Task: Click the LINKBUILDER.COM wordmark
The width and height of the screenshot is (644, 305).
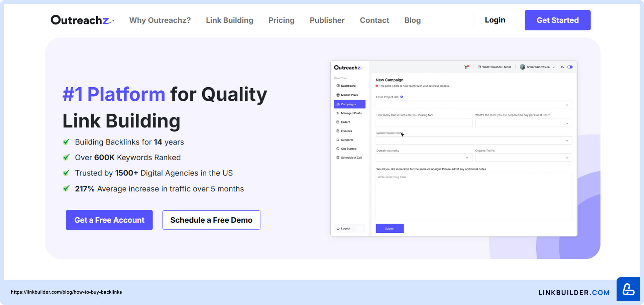Action: point(574,293)
